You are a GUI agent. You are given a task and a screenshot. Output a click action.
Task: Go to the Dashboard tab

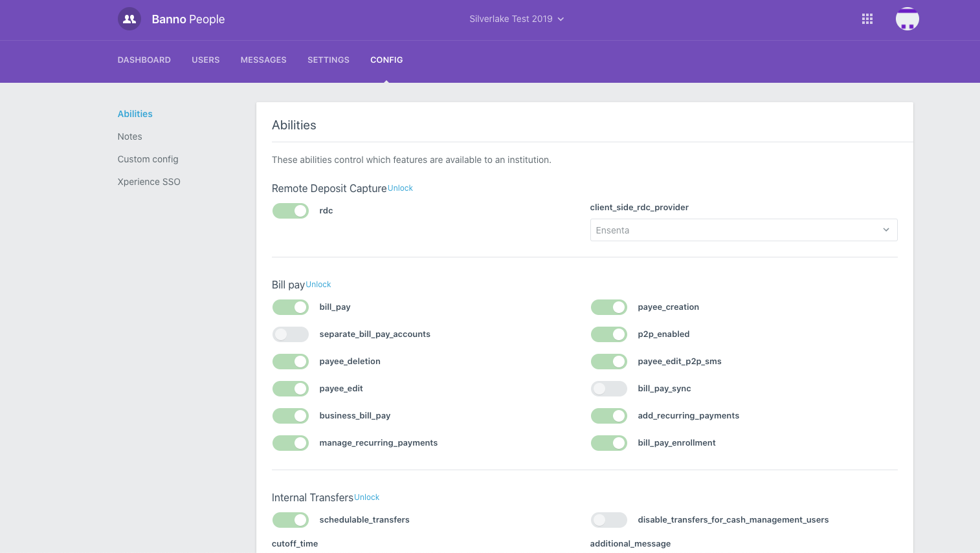[x=144, y=60]
